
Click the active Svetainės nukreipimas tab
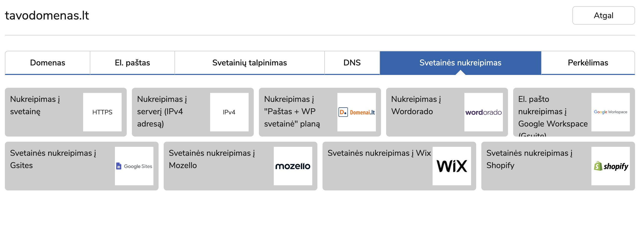click(x=460, y=63)
